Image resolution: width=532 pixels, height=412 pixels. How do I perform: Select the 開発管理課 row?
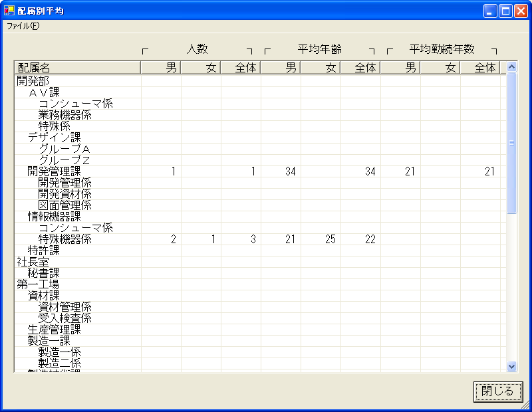coord(54,171)
